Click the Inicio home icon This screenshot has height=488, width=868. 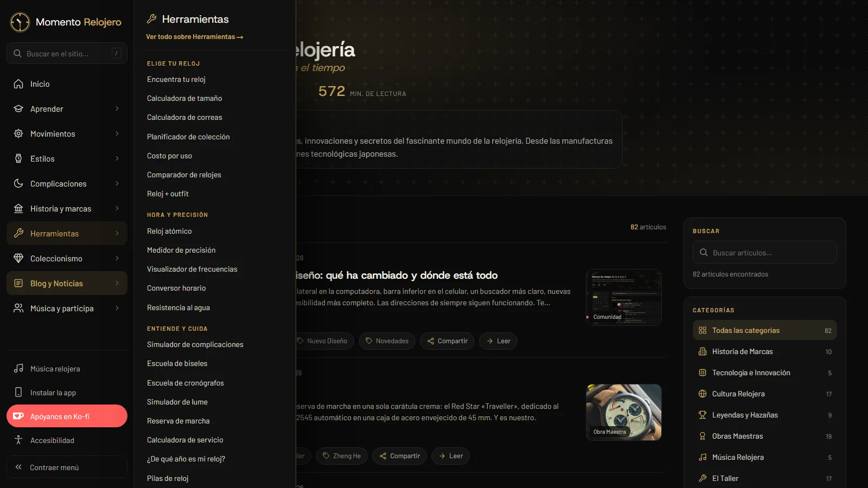(x=18, y=84)
